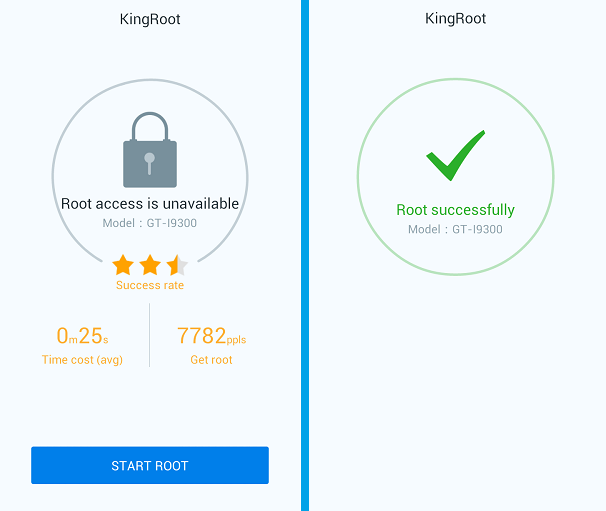606x511 pixels.
Task: Click the 0m25s time value
Action: point(82,336)
